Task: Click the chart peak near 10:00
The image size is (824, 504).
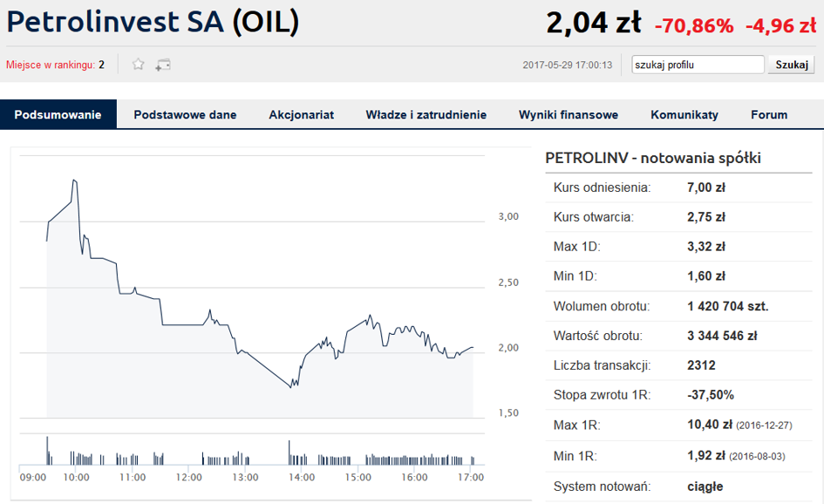Action: (74, 180)
